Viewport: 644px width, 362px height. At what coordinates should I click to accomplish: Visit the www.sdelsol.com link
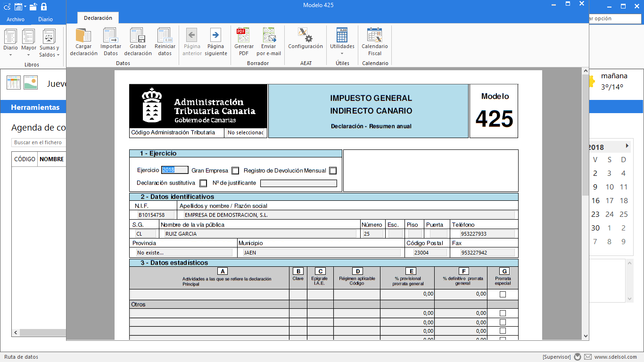tap(616, 357)
